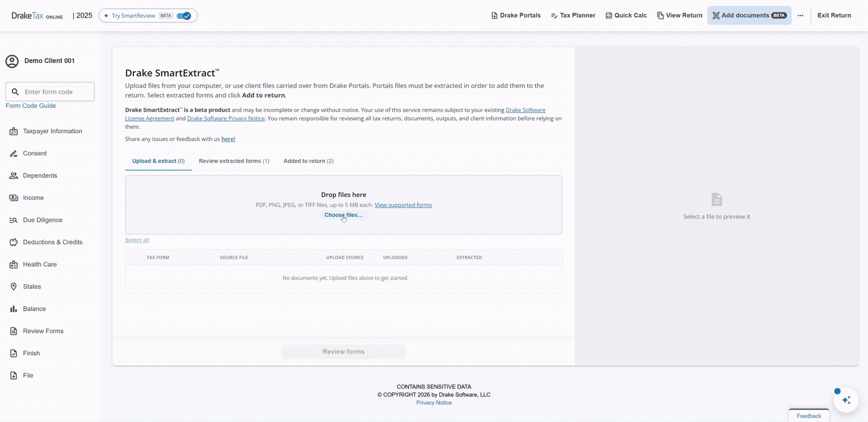Image resolution: width=868 pixels, height=422 pixels.
Task: Click the Finish checkmark document icon
Action: point(14,354)
